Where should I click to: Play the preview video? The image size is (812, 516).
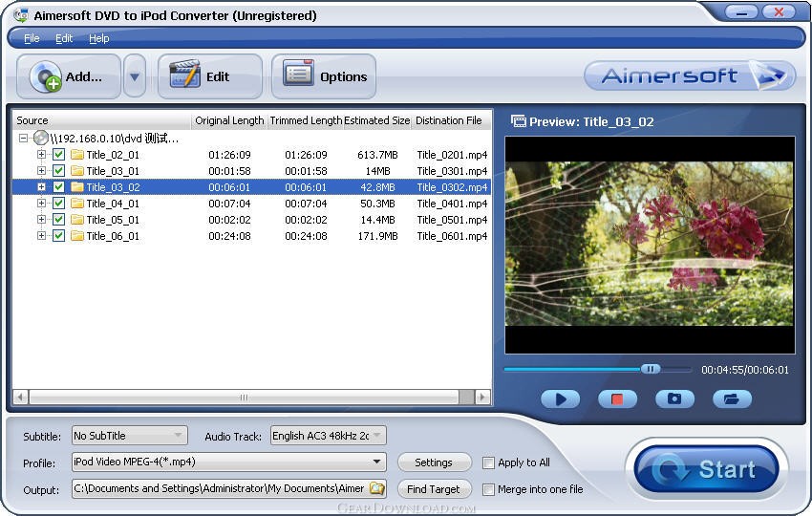click(561, 398)
